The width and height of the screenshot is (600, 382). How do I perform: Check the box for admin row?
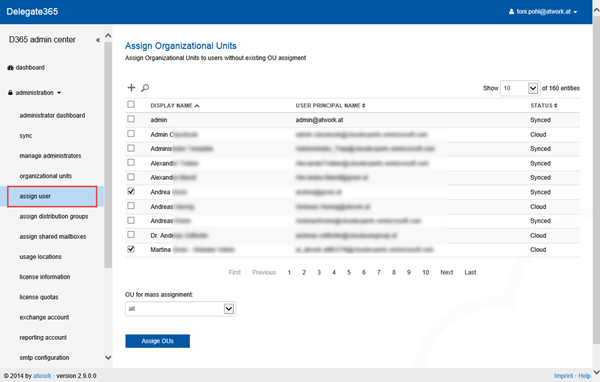coord(131,119)
